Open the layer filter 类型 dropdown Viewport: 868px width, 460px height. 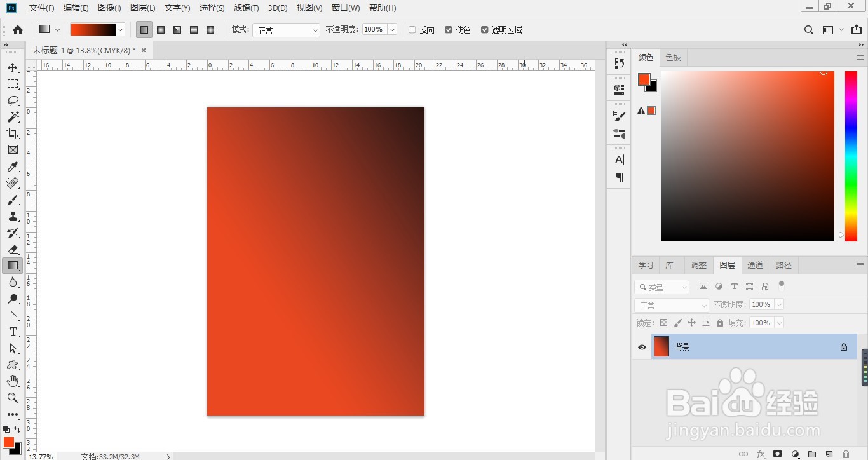[x=662, y=287]
